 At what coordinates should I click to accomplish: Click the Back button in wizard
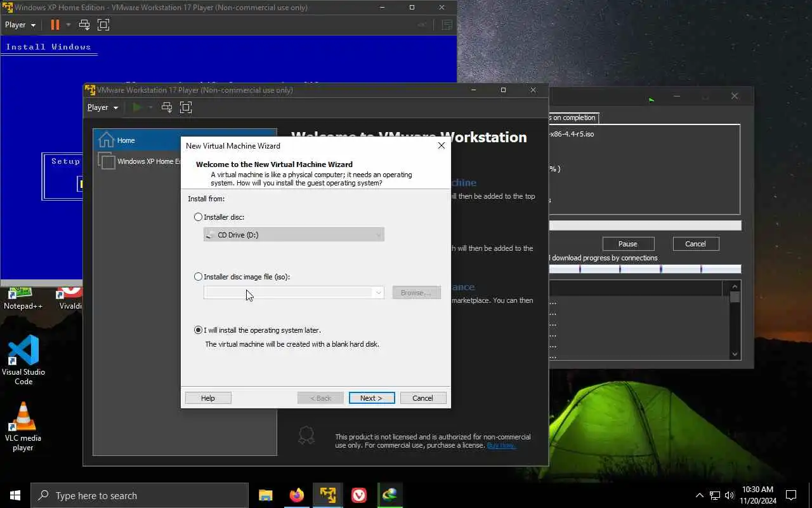click(x=320, y=398)
